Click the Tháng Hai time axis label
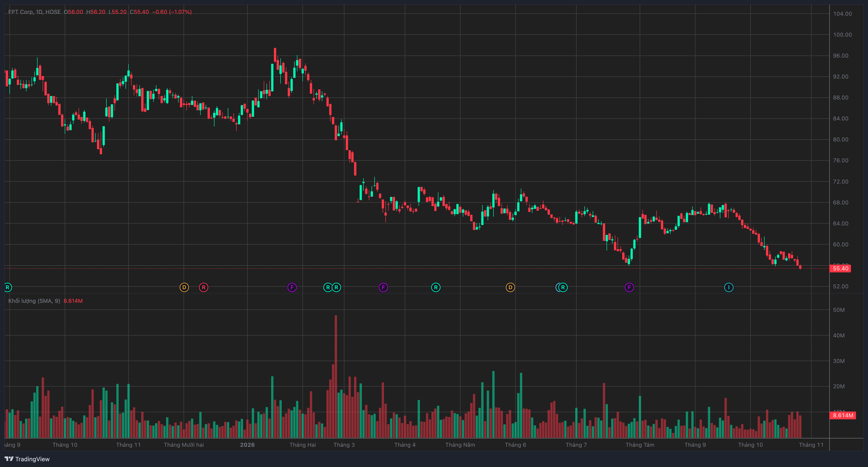 tap(302, 445)
